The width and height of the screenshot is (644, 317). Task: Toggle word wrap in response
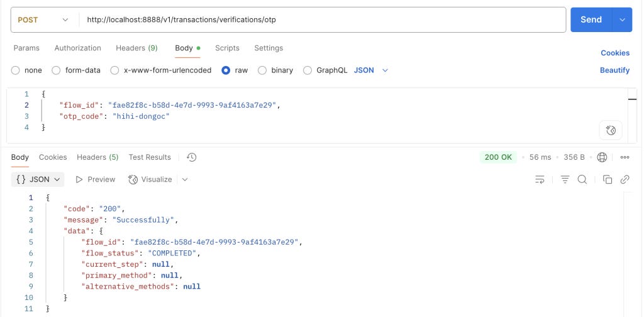tap(539, 179)
